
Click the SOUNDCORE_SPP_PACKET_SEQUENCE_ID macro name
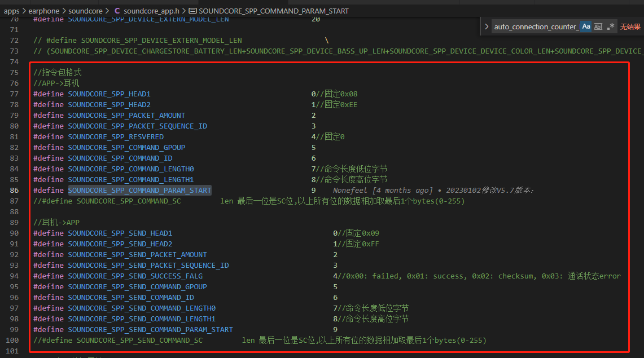point(138,126)
